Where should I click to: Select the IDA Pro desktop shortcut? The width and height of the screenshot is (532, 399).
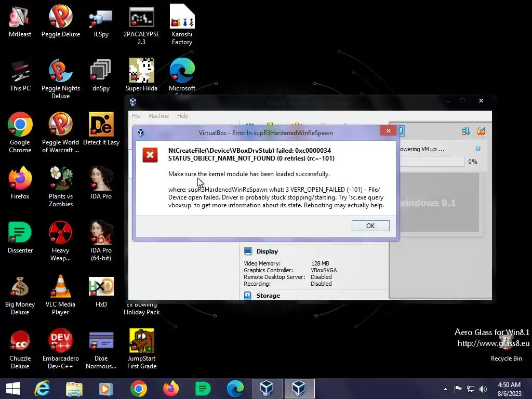[101, 183]
